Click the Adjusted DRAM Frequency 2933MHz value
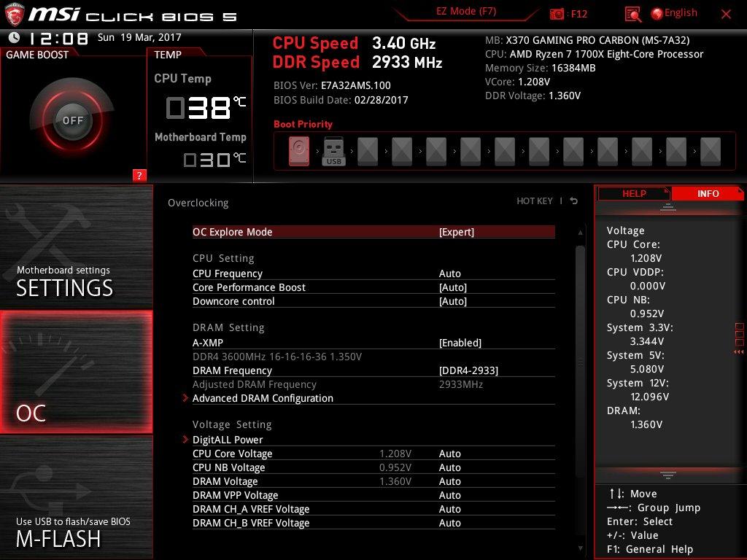The height and width of the screenshot is (560, 747). click(x=461, y=384)
